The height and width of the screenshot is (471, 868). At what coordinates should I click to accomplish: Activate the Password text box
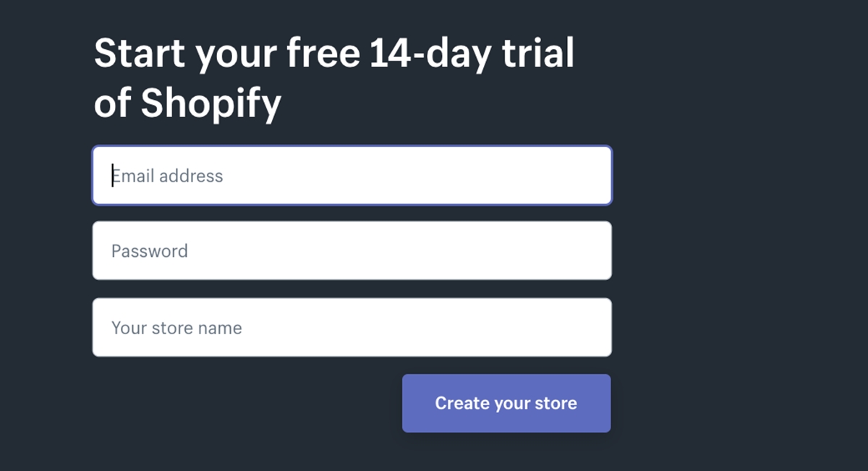352,251
